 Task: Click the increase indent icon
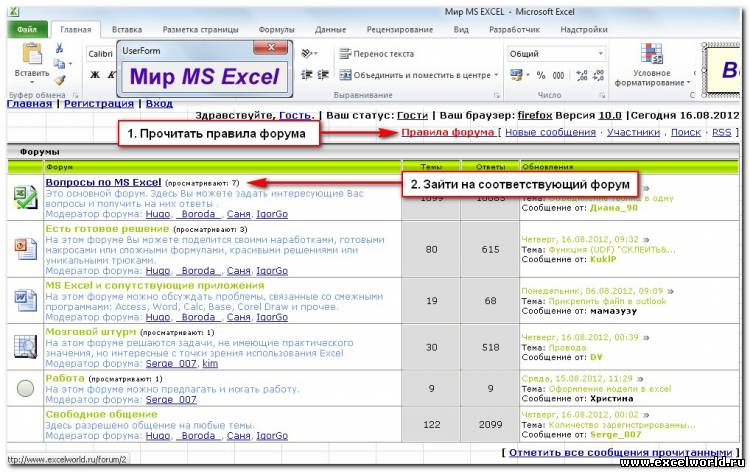(323, 75)
